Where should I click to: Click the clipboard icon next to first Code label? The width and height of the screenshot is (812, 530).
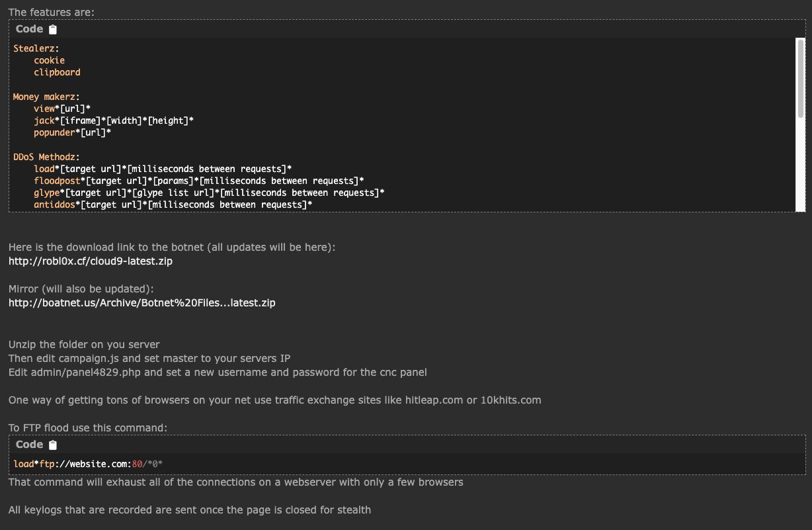click(x=52, y=29)
